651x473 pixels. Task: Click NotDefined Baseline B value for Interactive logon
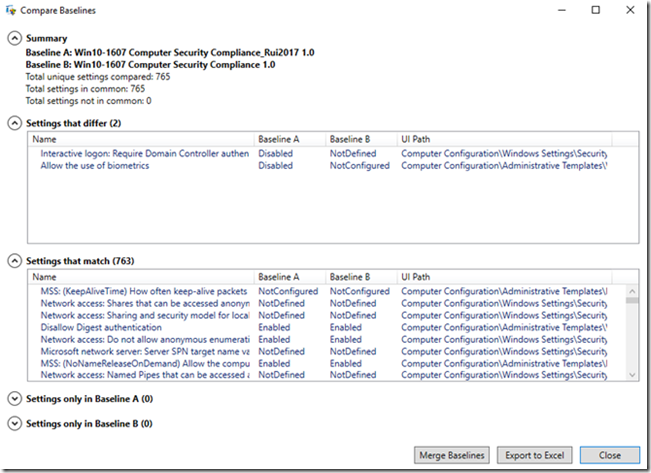click(353, 154)
